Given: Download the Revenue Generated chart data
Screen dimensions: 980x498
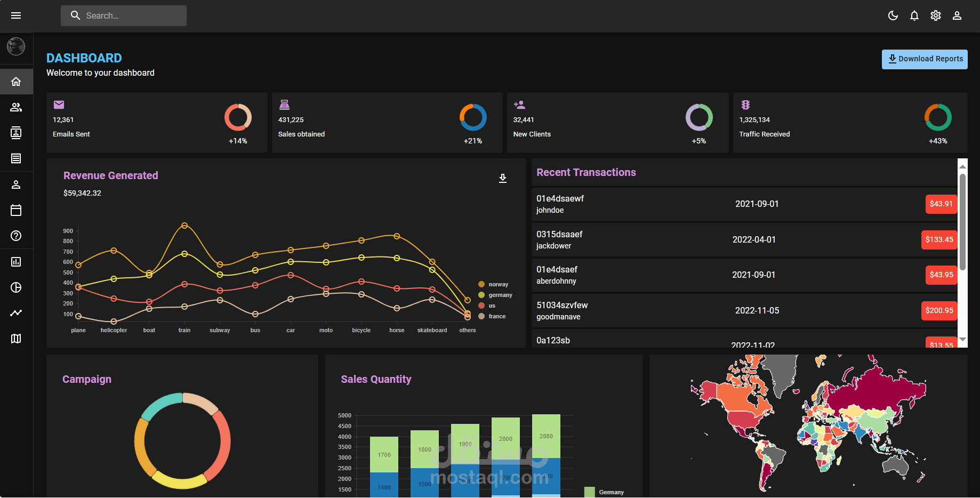Looking at the screenshot, I should 503,178.
